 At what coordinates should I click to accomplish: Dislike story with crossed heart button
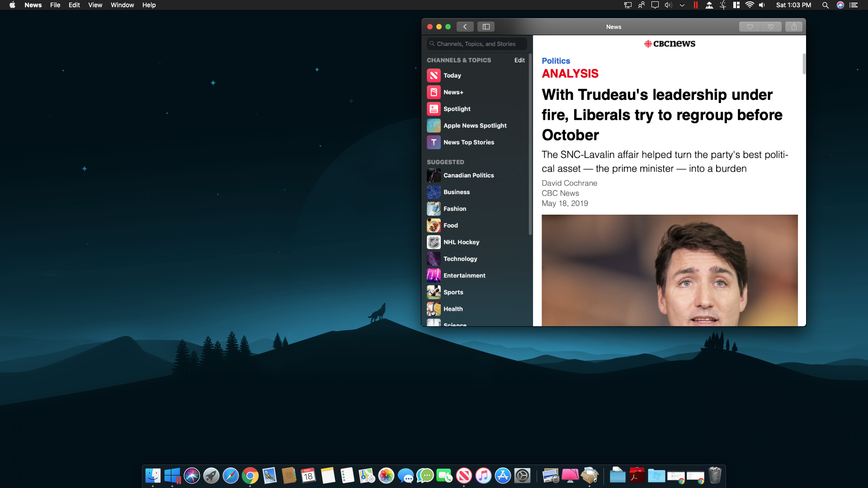pyautogui.click(x=771, y=27)
